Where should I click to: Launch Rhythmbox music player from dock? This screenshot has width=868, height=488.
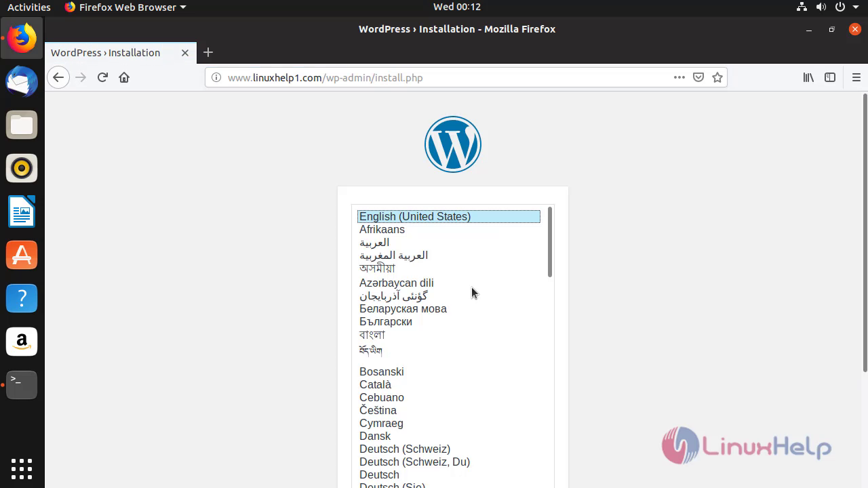click(22, 168)
